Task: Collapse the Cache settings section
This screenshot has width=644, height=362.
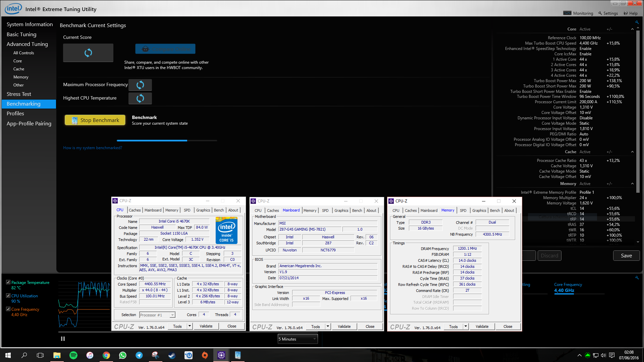Action: [x=632, y=152]
